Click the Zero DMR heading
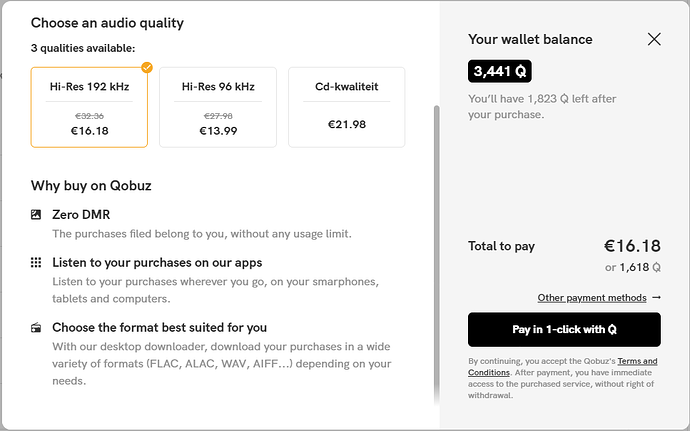 click(81, 215)
